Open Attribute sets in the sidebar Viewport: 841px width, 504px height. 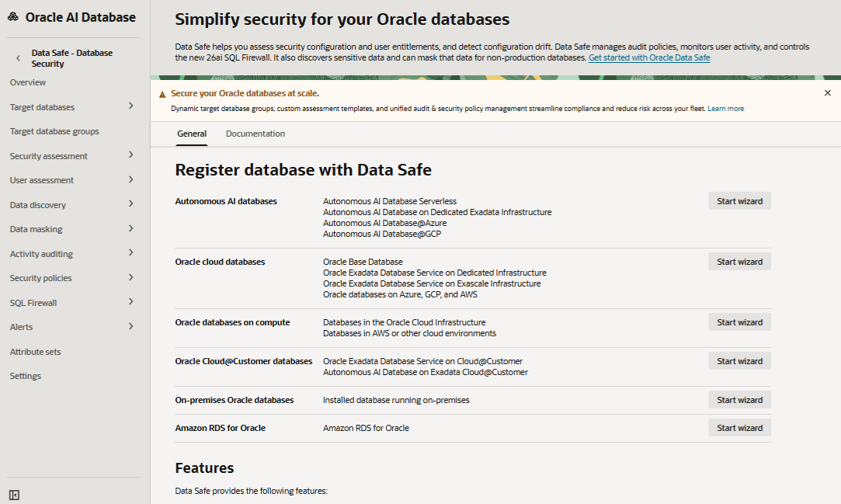tap(36, 352)
